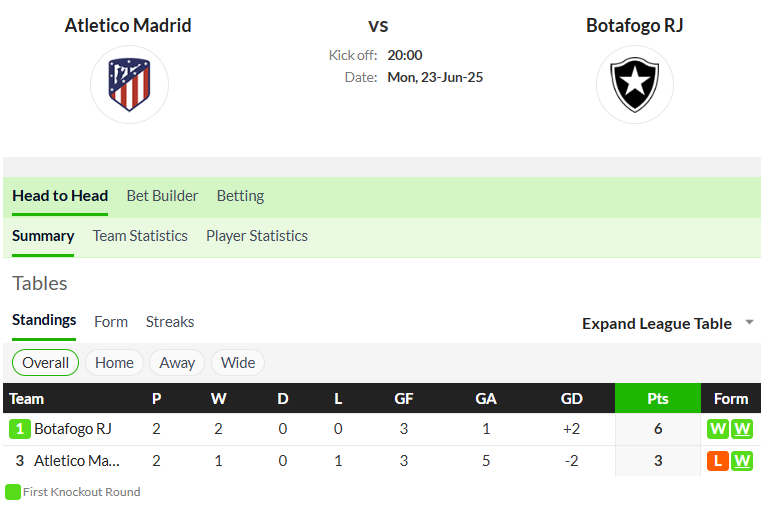The image size is (762, 517).
Task: Click Botafogo's second W form badge
Action: [742, 429]
